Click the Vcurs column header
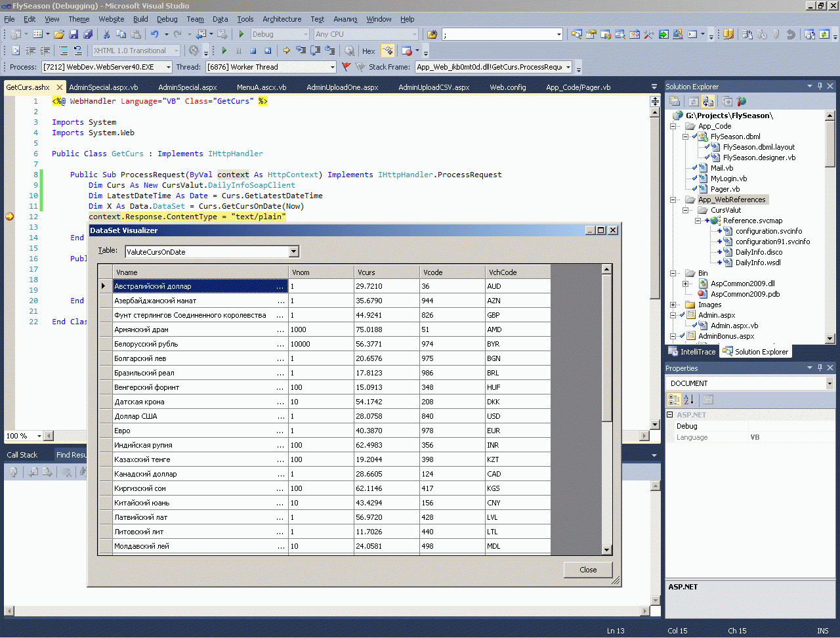The height and width of the screenshot is (638, 840). [387, 272]
